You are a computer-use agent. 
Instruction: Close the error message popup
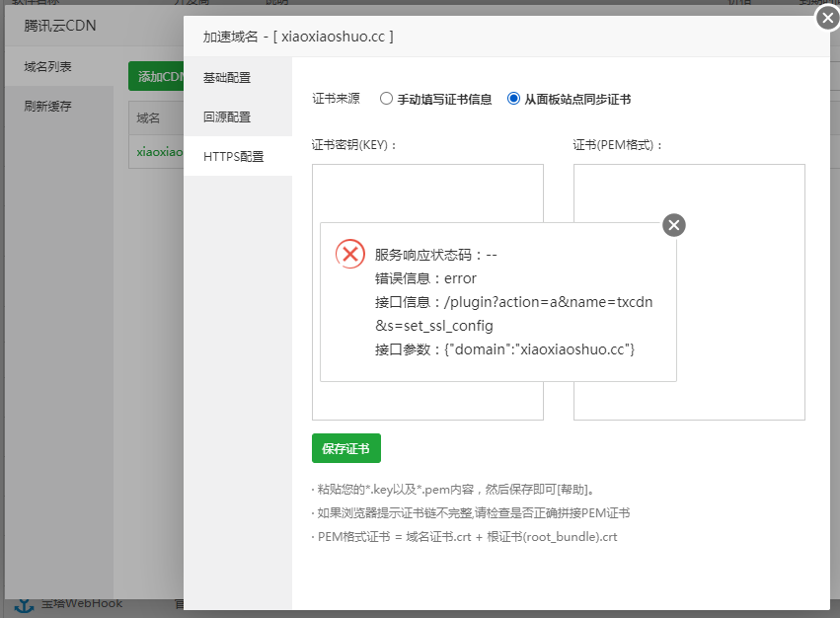tap(674, 225)
